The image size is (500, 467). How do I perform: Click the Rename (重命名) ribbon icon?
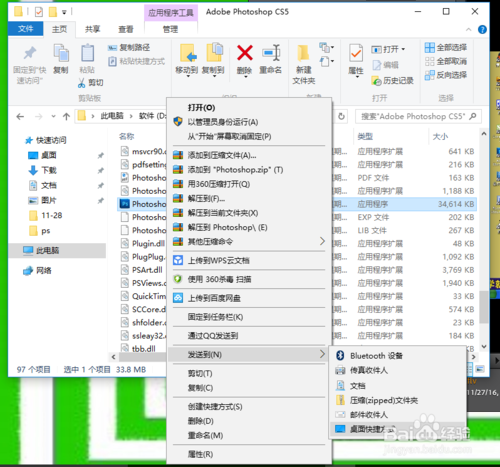point(271,53)
